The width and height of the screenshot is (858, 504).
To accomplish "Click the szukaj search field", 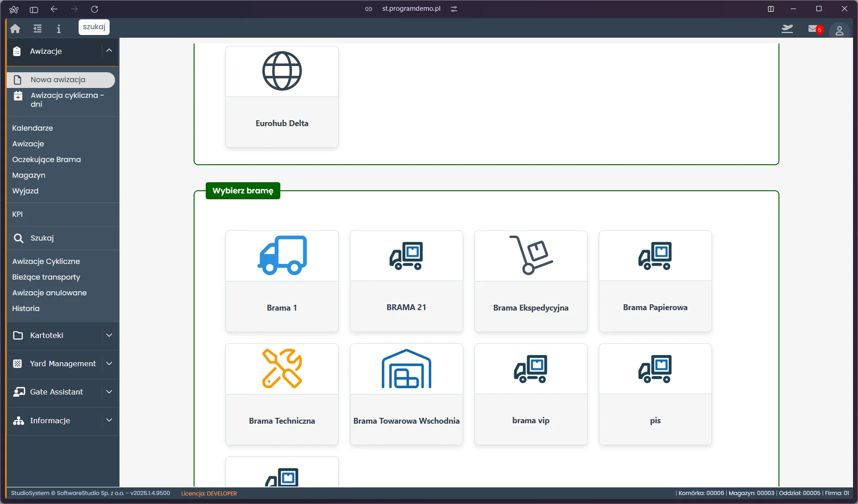I will coord(94,27).
